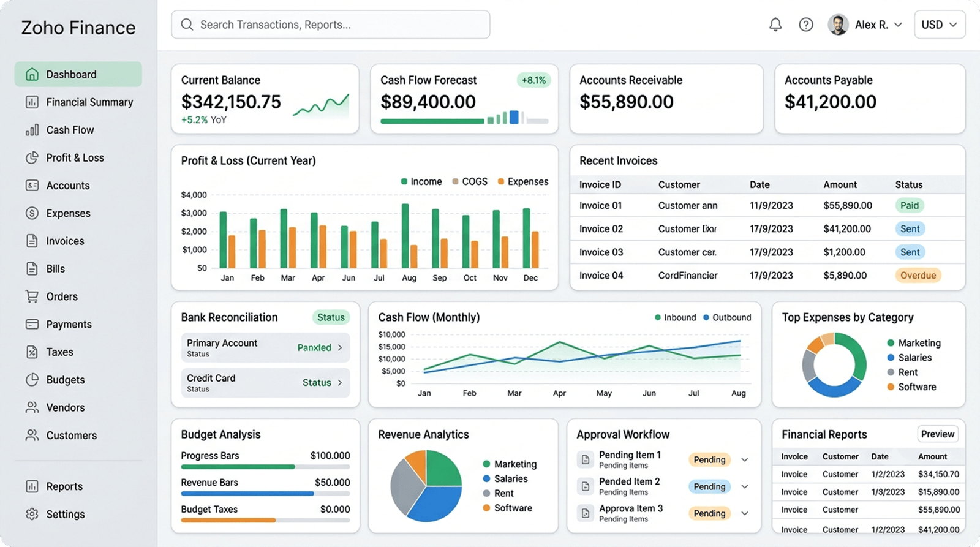
Task: Click the help question mark icon
Action: pyautogui.click(x=806, y=25)
